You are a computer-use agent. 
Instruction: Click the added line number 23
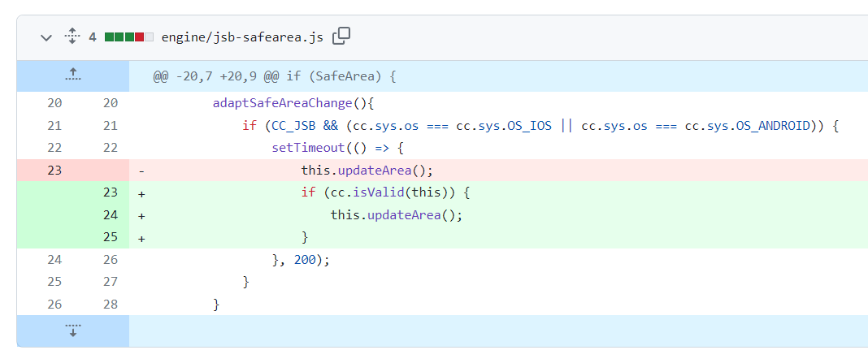(111, 193)
